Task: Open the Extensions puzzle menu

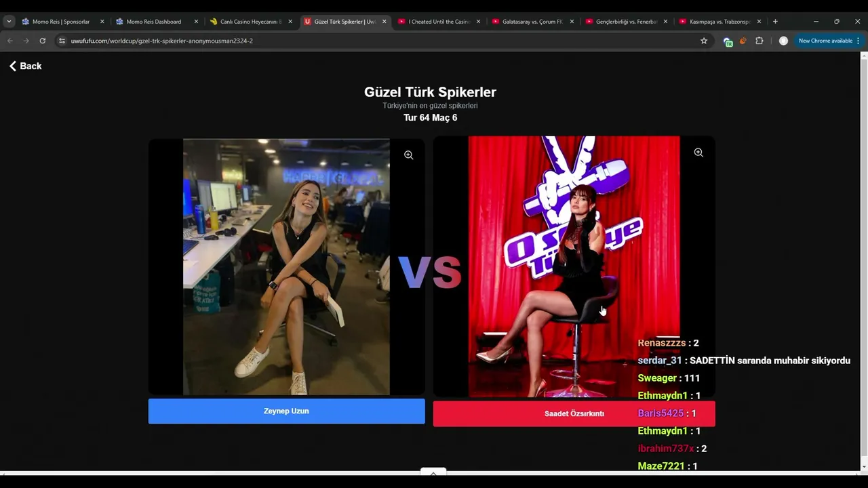Action: pyautogui.click(x=759, y=41)
